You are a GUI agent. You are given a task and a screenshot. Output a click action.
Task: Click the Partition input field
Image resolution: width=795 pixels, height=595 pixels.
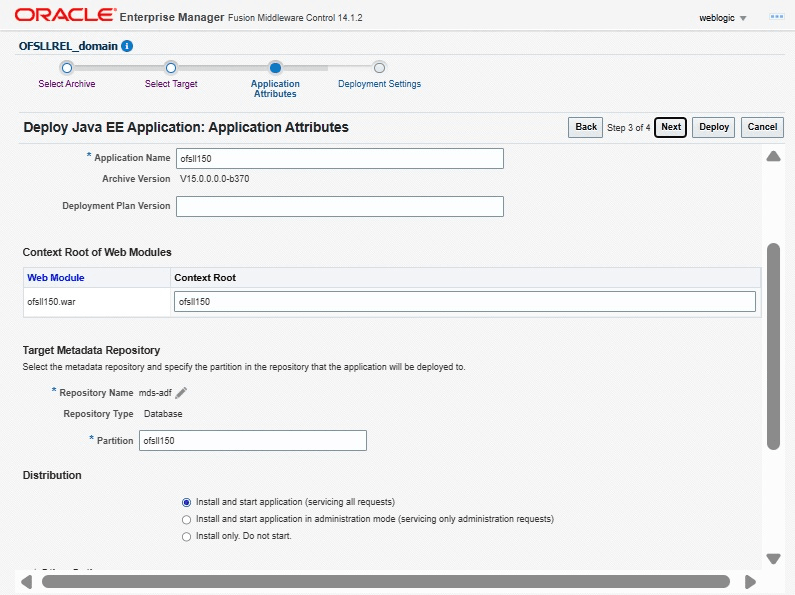pyautogui.click(x=252, y=440)
